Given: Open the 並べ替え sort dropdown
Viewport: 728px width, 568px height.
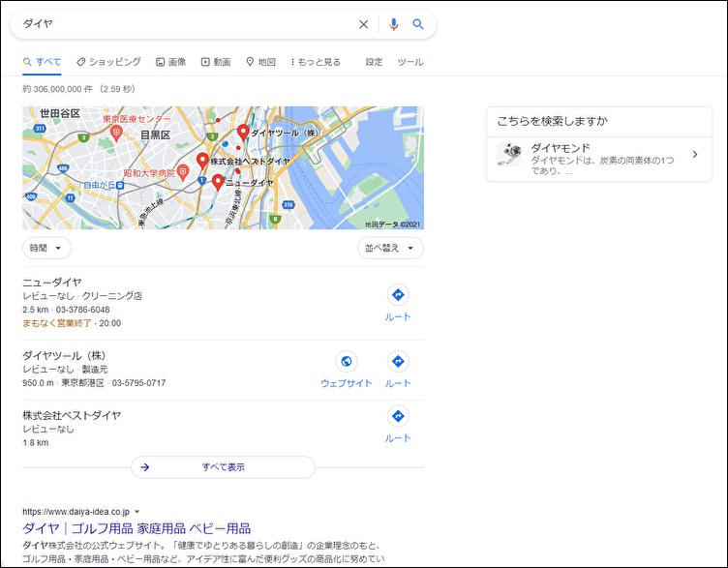Looking at the screenshot, I should click(390, 248).
